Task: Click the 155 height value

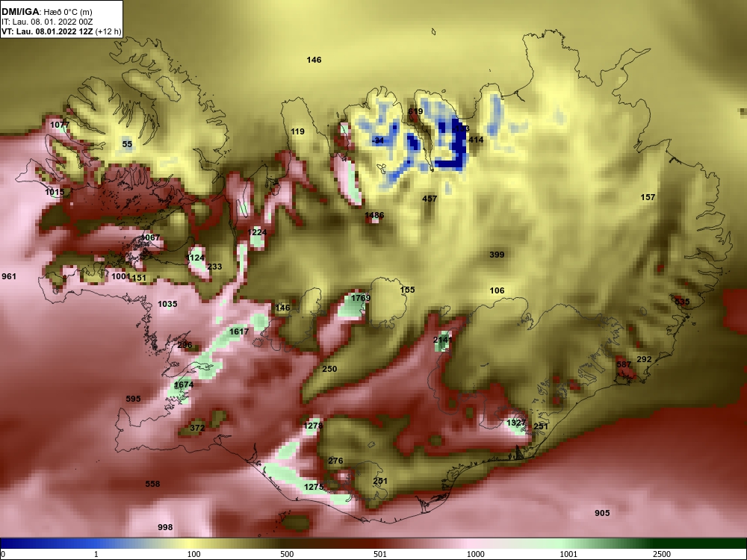Action: pyautogui.click(x=407, y=290)
